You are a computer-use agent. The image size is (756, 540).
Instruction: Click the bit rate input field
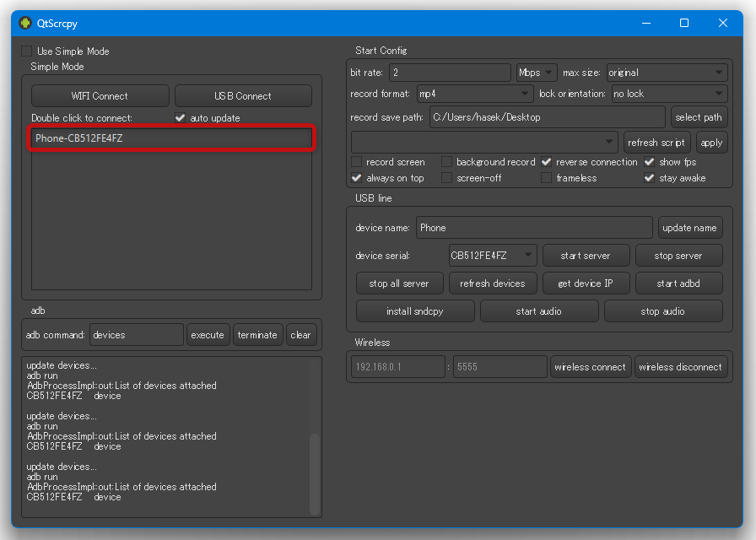[450, 73]
